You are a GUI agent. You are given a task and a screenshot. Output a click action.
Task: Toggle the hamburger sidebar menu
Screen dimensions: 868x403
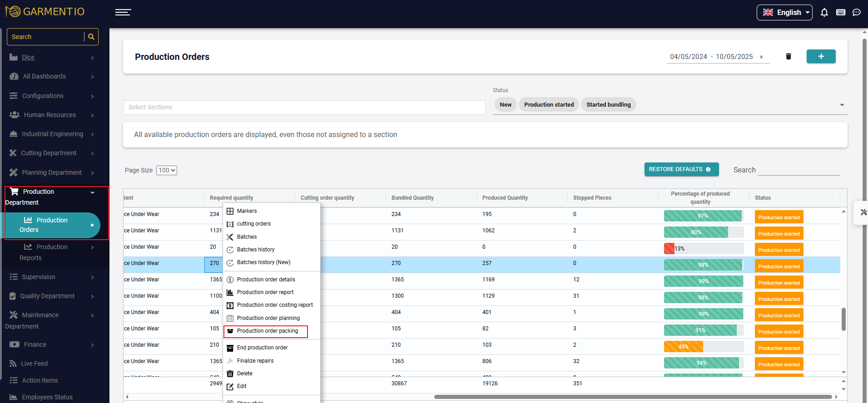(x=123, y=12)
